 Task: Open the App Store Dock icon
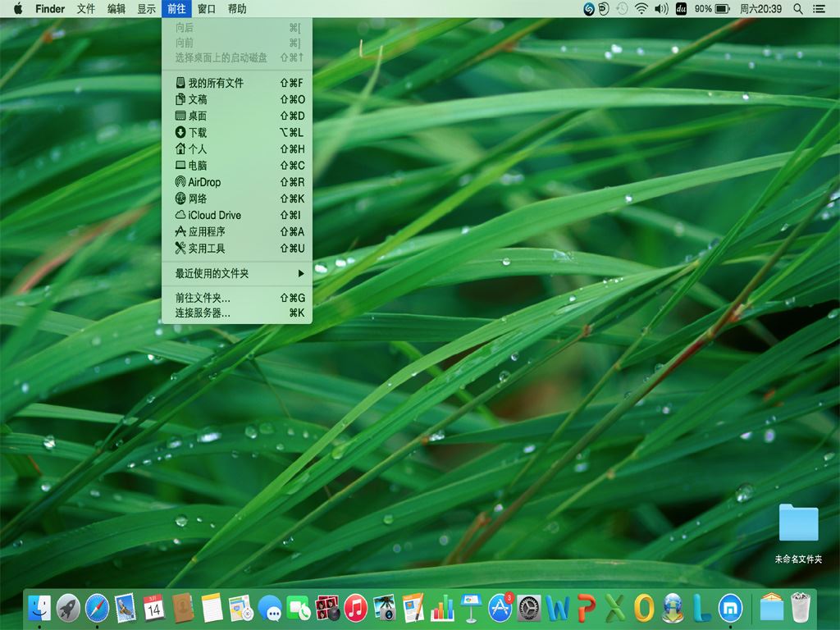500,608
